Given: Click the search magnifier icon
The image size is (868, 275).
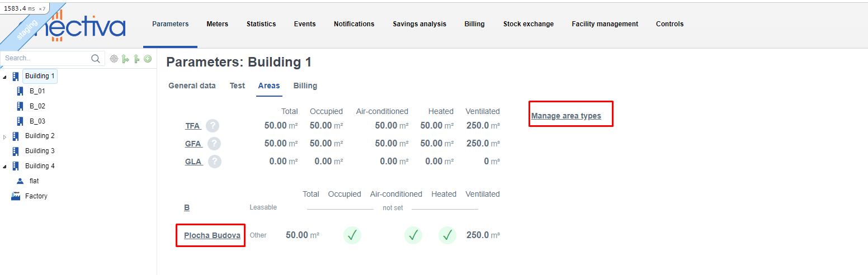Looking at the screenshot, I should [96, 59].
